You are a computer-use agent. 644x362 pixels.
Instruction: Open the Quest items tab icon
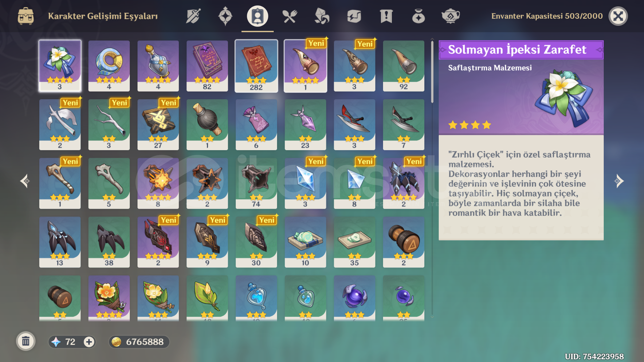point(386,16)
